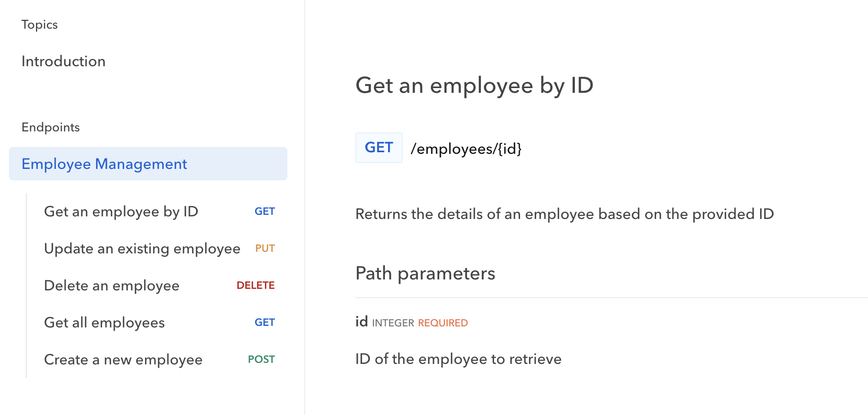Navigate to 'Get all employees' endpoint
This screenshot has width=868, height=415.
[104, 323]
